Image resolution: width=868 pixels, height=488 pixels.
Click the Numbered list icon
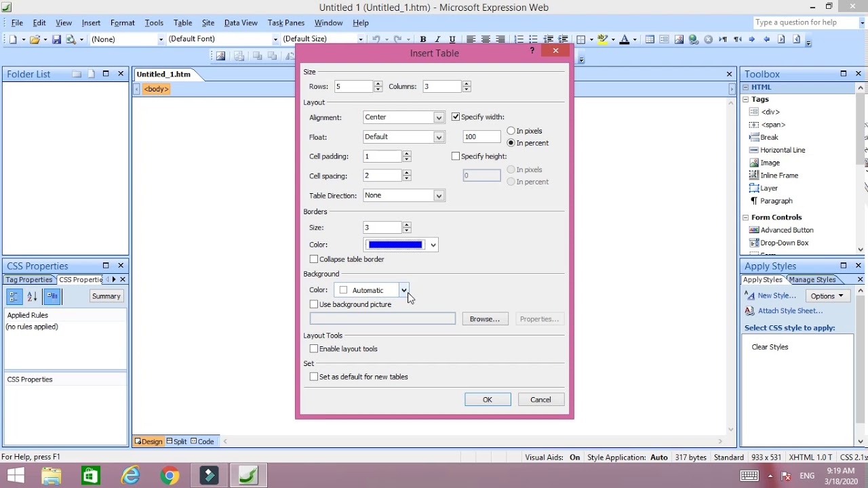(519, 39)
